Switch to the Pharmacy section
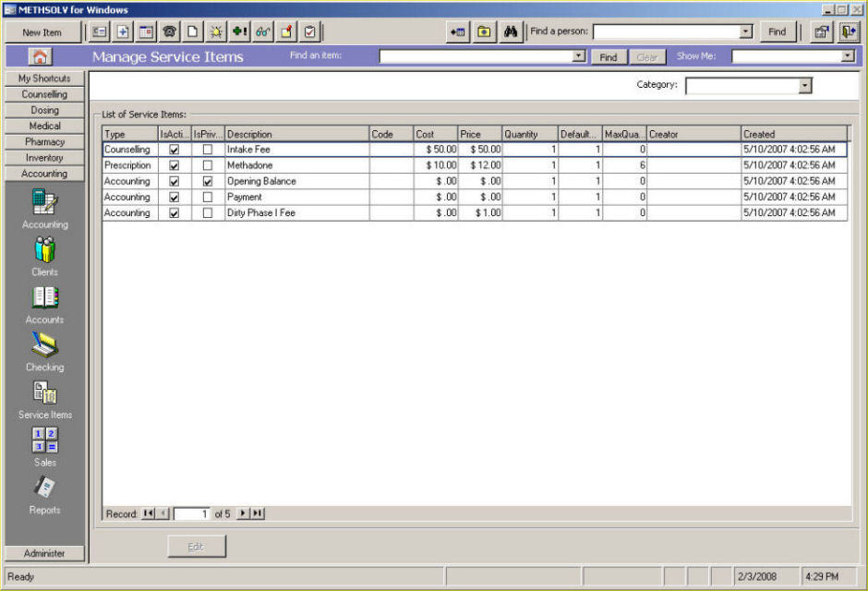Image resolution: width=868 pixels, height=591 pixels. pyautogui.click(x=44, y=142)
